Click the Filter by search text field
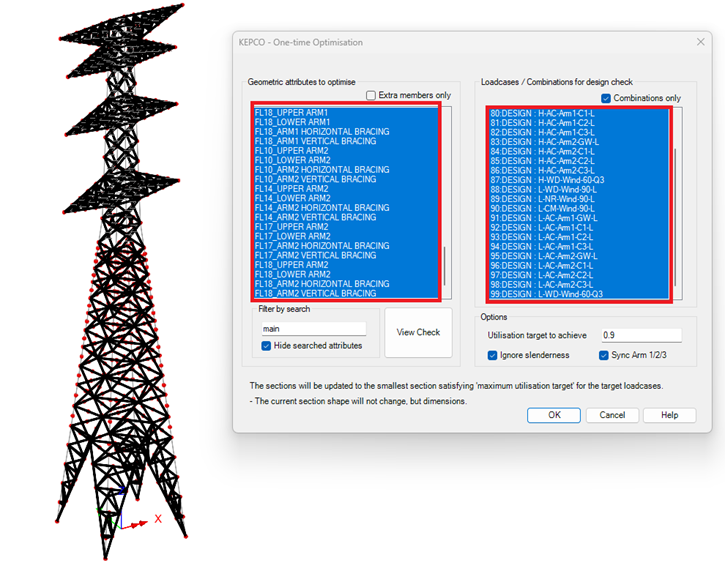 pyautogui.click(x=313, y=328)
